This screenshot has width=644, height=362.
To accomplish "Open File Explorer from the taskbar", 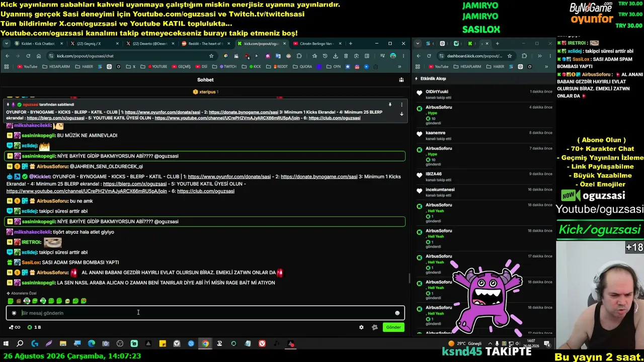I will (63, 344).
